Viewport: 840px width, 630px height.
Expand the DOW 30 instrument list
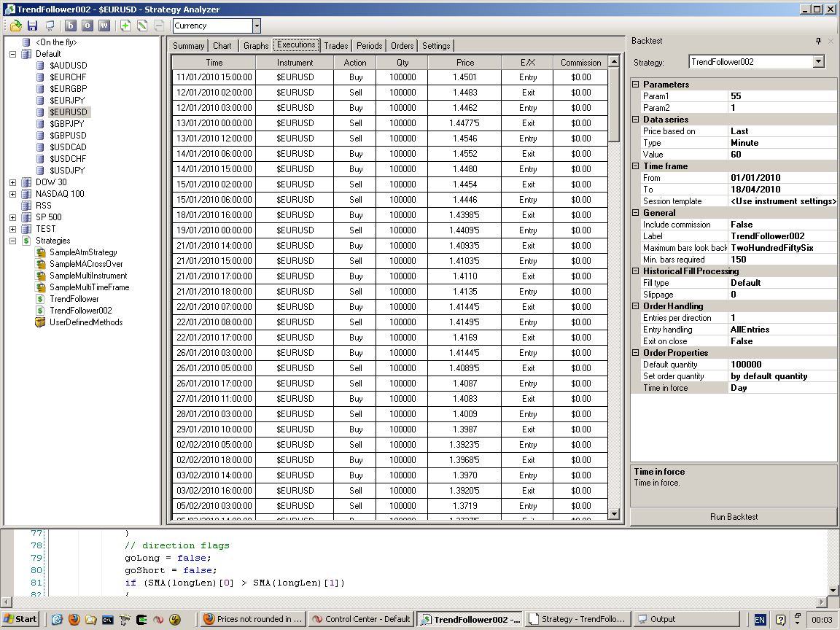[13, 182]
